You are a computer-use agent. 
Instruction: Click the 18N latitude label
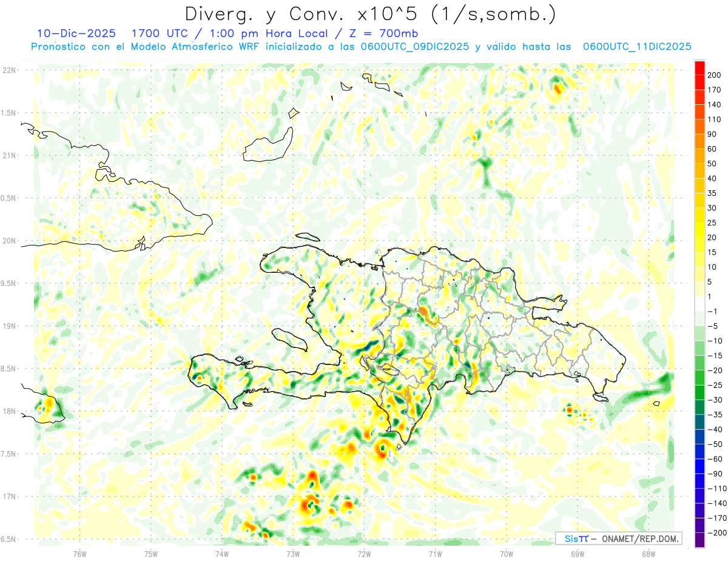9,412
